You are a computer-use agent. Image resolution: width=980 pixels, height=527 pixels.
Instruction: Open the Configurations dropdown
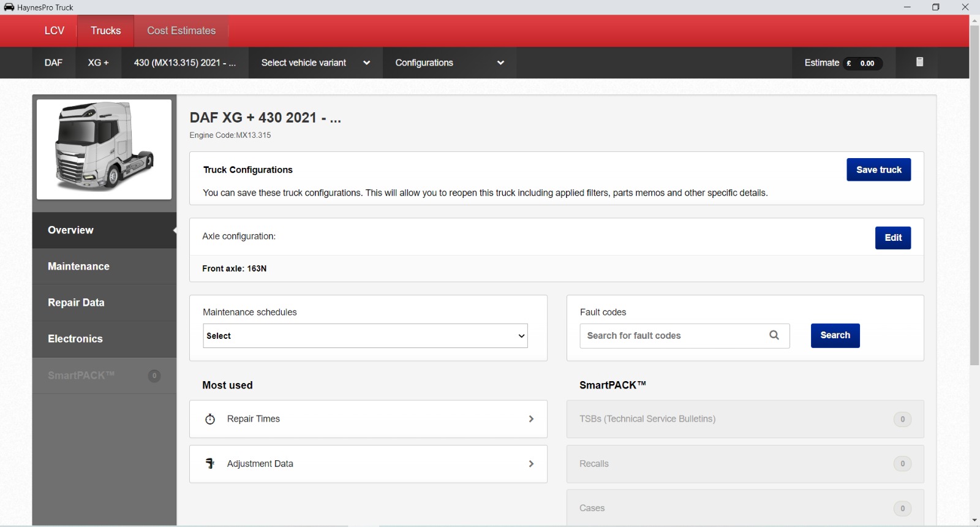(450, 63)
